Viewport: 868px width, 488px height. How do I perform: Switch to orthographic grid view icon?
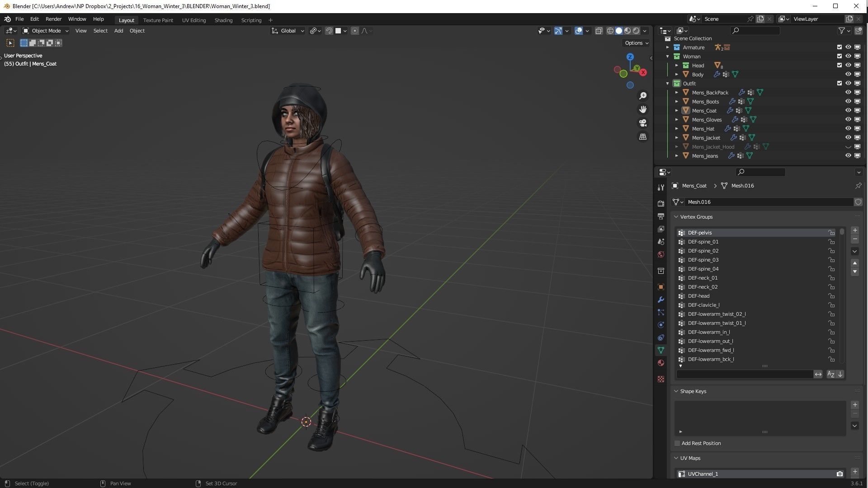[643, 136]
